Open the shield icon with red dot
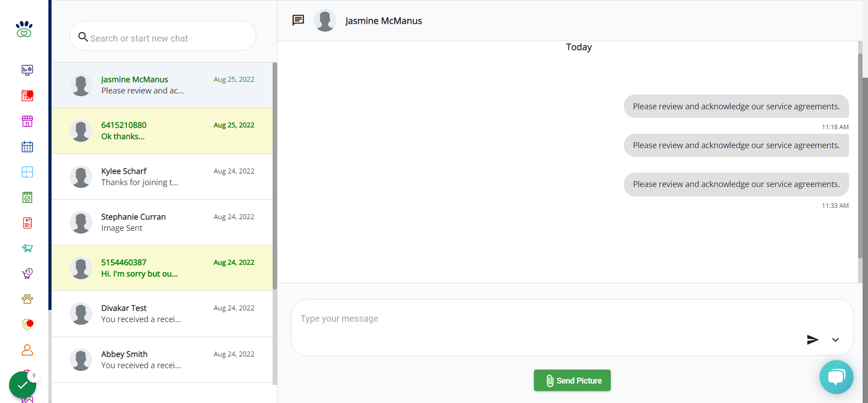 coord(27,324)
